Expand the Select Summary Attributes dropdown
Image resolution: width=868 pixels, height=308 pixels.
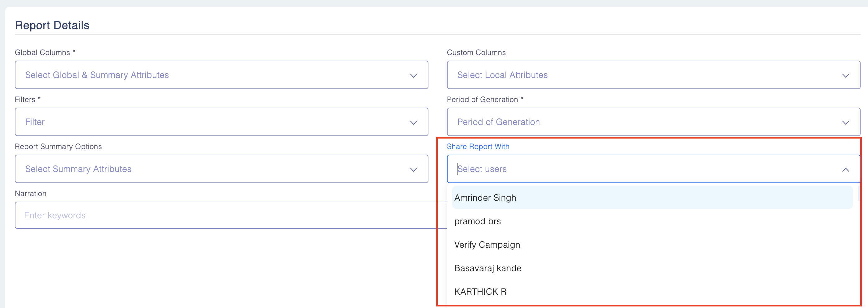coord(202,169)
